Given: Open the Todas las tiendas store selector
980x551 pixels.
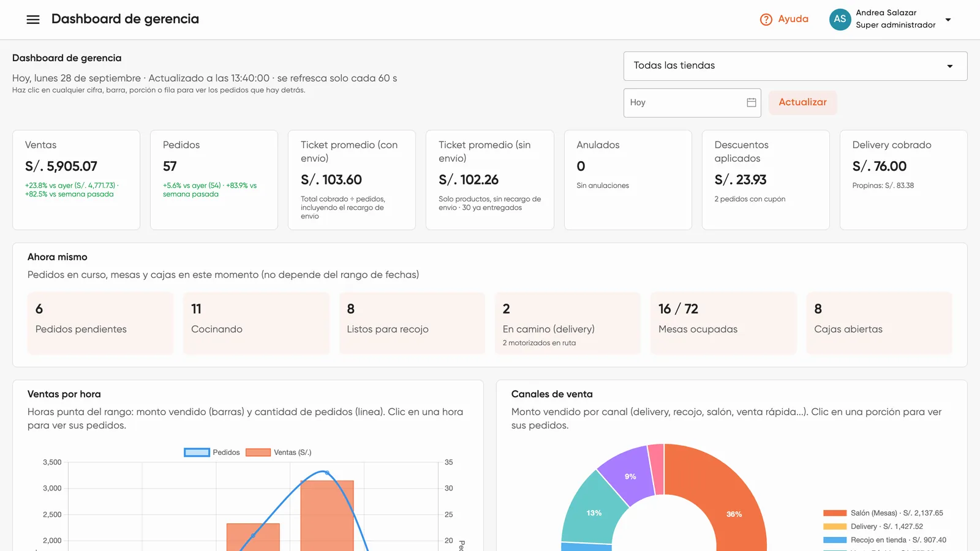Looking at the screenshot, I should tap(795, 66).
